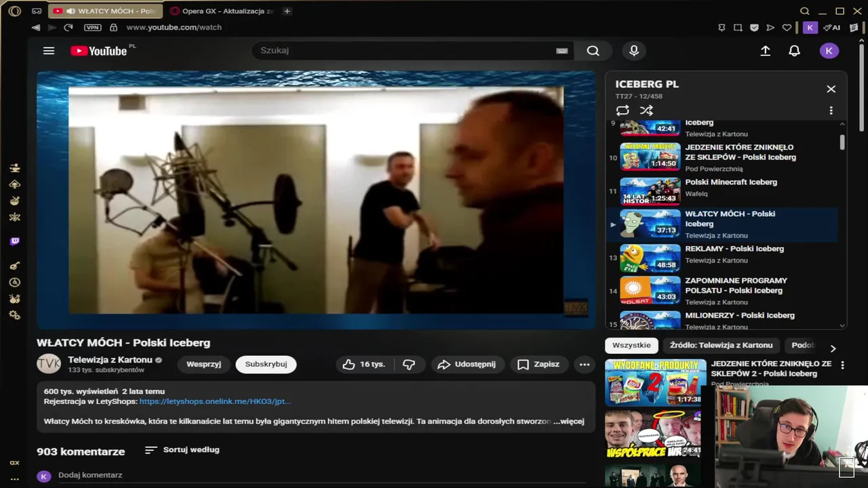The width and height of the screenshot is (868, 488).
Task: Switch to the Opera GX - Aktualizacja tab
Action: [x=222, y=11]
